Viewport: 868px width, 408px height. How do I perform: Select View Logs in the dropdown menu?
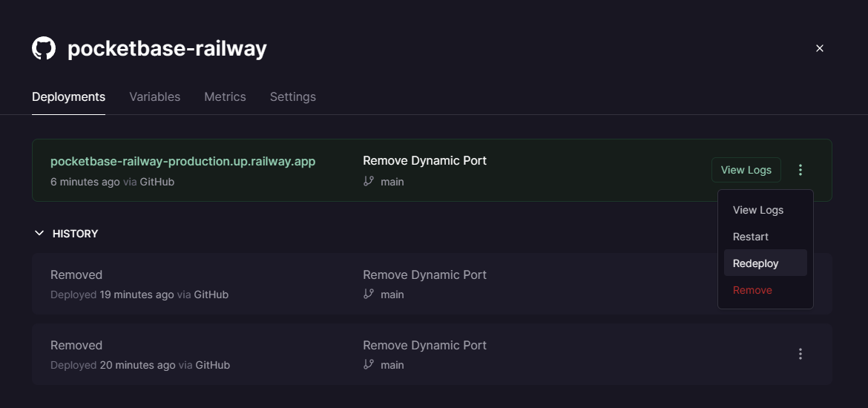tap(765, 211)
